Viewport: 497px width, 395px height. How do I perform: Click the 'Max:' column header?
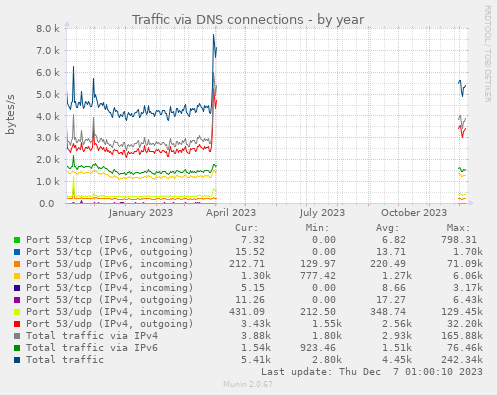(458, 228)
